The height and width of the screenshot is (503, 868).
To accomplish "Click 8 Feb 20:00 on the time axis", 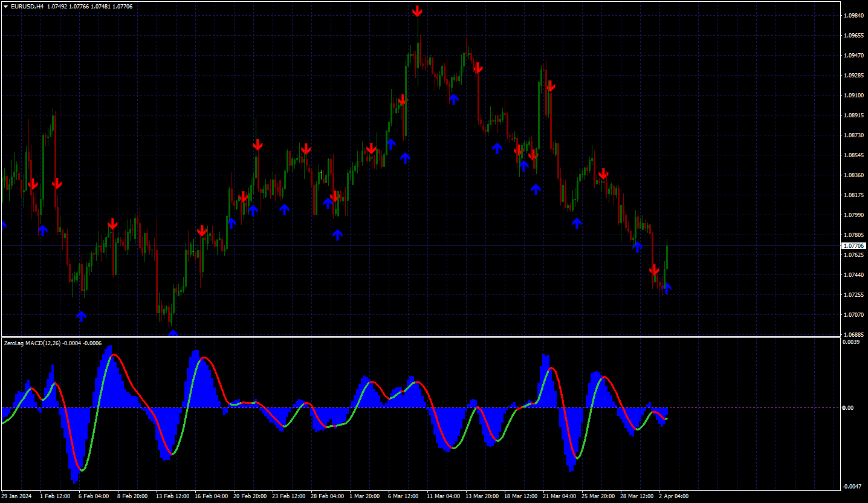I will 132,496.
